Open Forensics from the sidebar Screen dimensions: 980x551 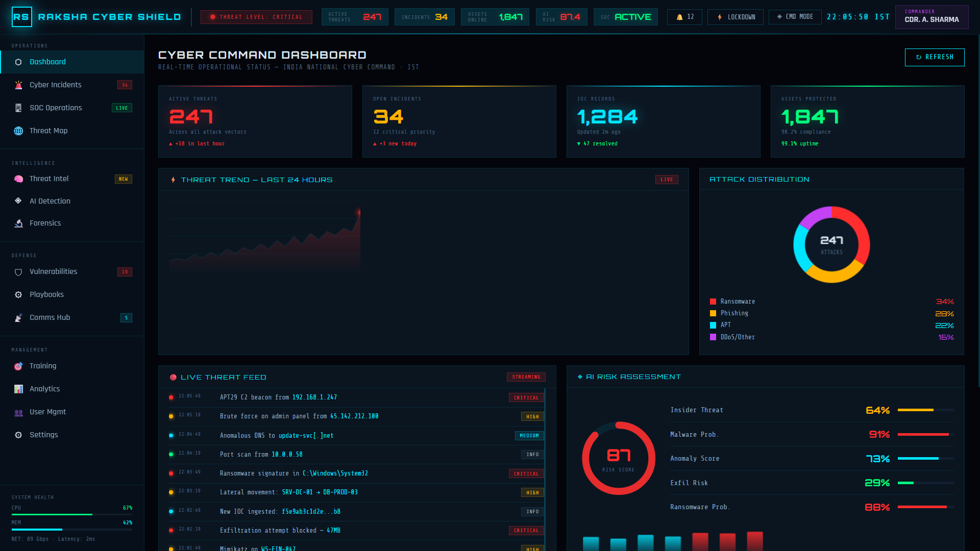[72, 223]
